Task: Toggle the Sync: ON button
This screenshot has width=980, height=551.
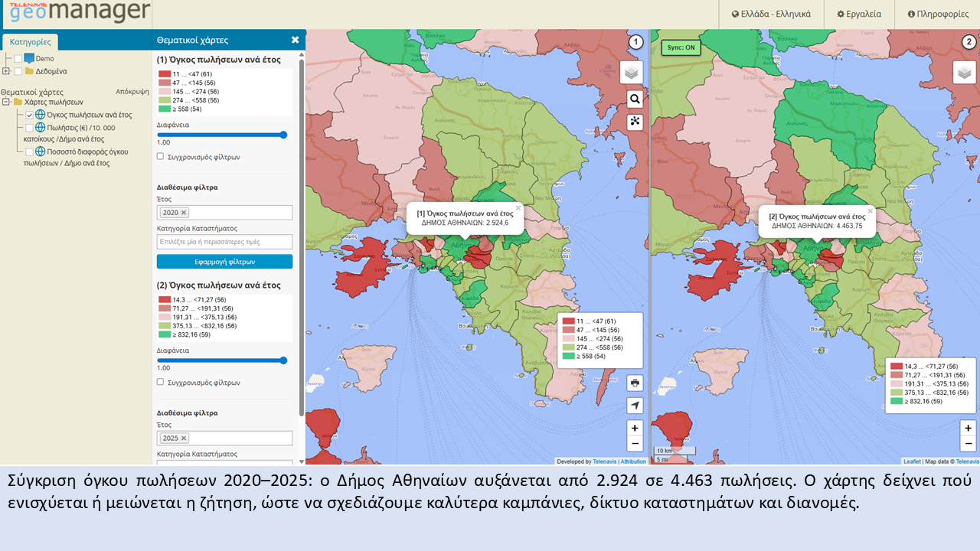Action: (x=680, y=47)
